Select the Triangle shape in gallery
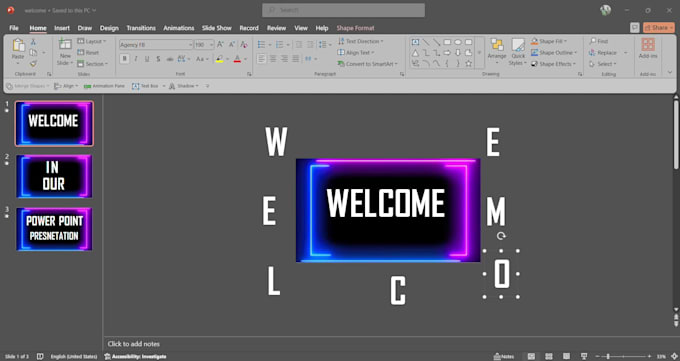The image size is (680, 361). [415, 53]
